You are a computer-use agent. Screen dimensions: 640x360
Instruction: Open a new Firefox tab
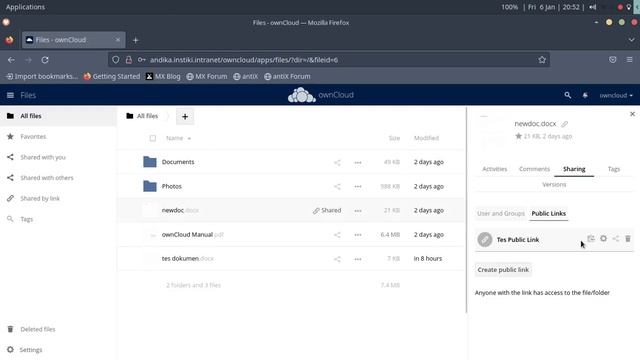pyautogui.click(x=136, y=40)
